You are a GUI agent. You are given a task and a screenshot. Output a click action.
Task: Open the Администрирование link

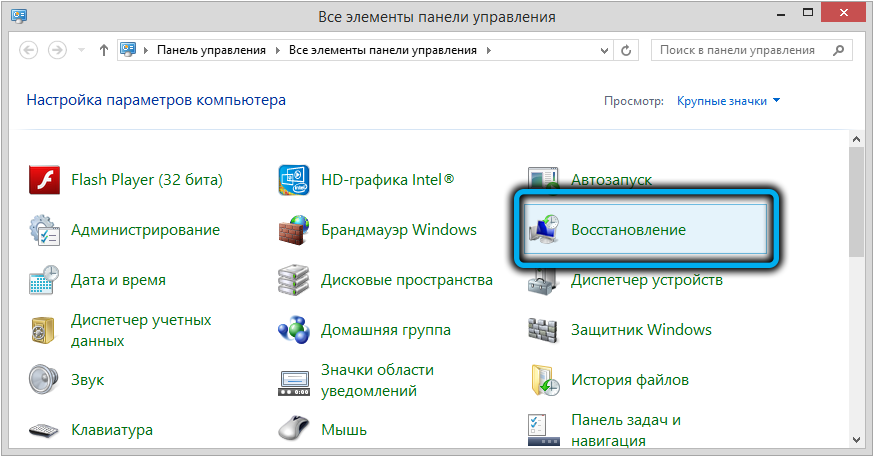click(x=145, y=230)
